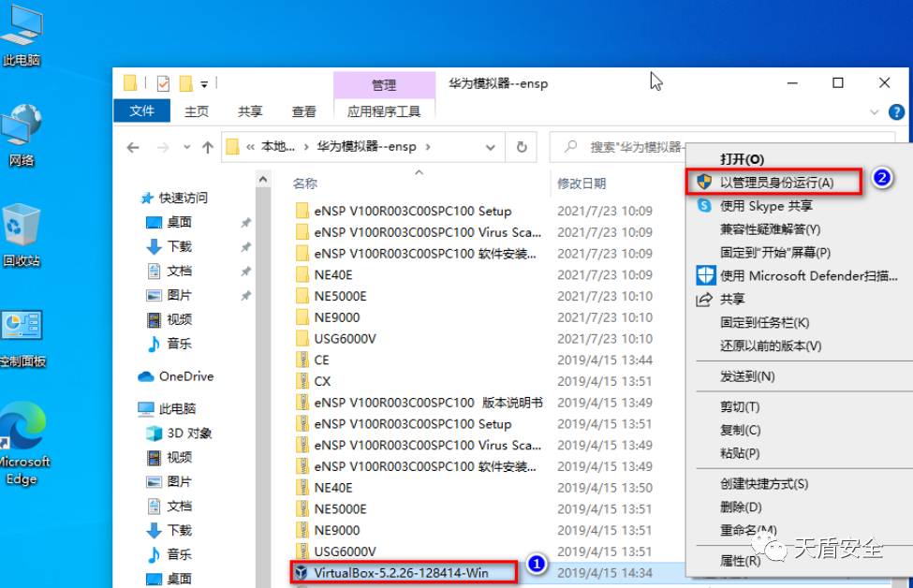The width and height of the screenshot is (913, 588).
Task: Choose Pin to Start (固定到"开始"屏幕)
Action: click(775, 253)
